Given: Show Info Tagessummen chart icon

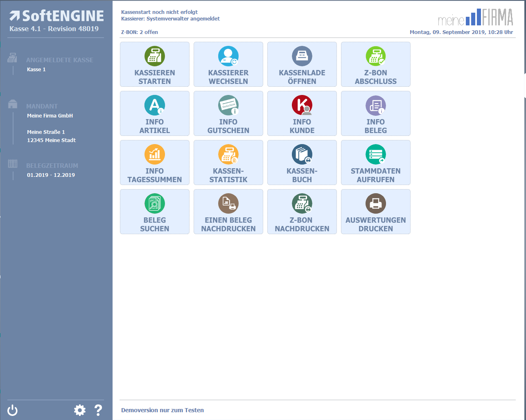Looking at the screenshot, I should 155,154.
